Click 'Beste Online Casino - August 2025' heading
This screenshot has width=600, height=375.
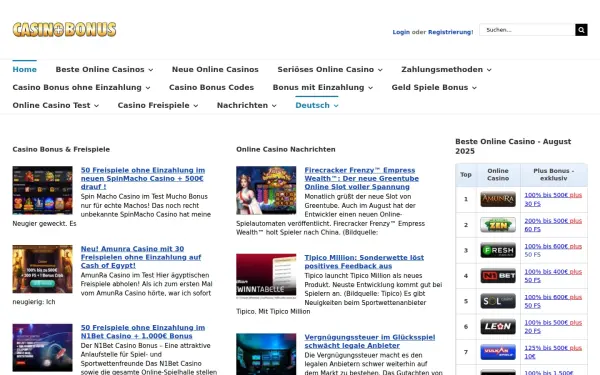[x=513, y=146]
